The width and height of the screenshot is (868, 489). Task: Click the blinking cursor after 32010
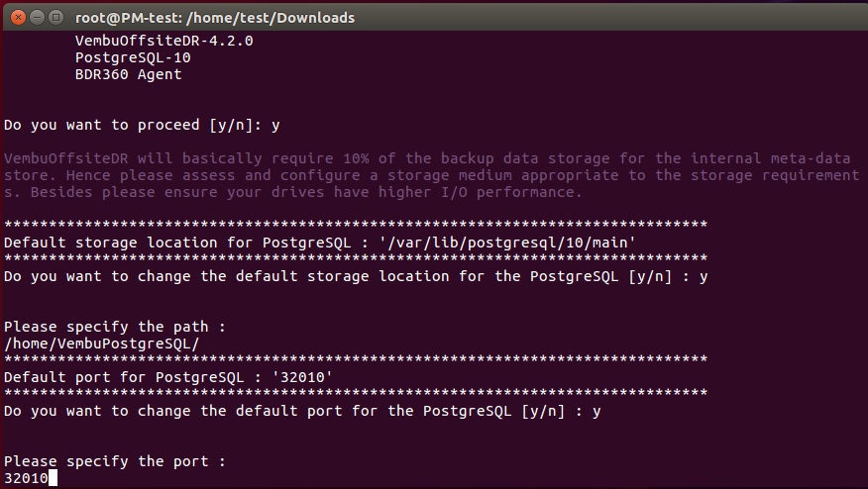click(53, 478)
